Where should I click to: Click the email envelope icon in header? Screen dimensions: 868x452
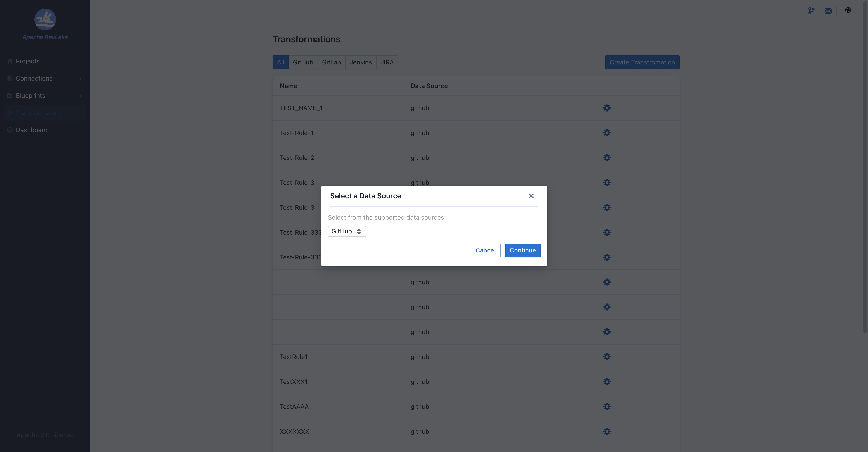[828, 11]
